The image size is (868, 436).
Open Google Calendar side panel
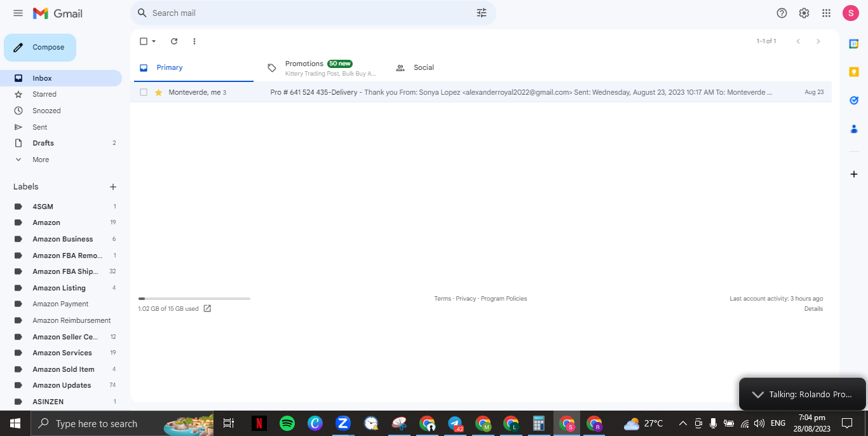[x=854, y=44]
